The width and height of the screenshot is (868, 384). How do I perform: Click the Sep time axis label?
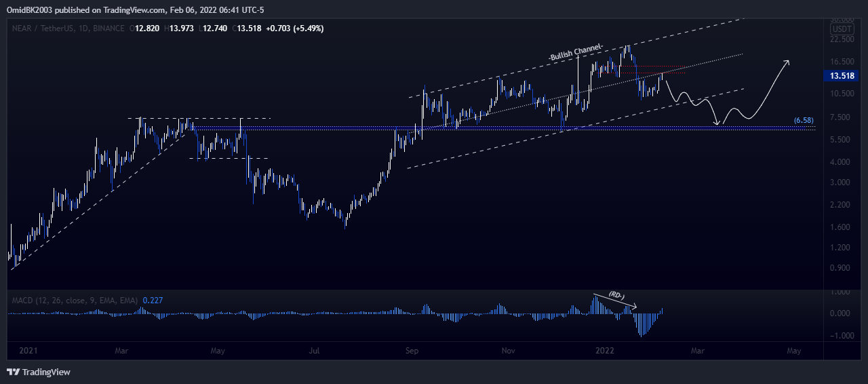(x=413, y=351)
